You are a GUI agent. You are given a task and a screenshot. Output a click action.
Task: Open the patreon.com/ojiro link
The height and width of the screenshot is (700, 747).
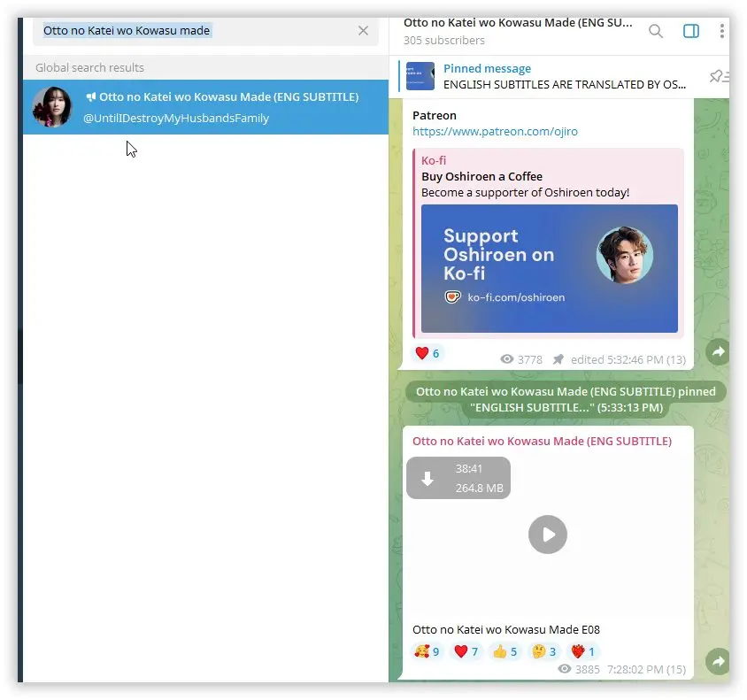click(495, 132)
